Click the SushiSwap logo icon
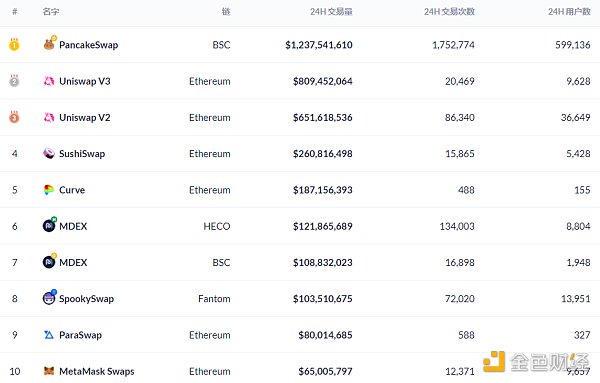This screenshot has width=600, height=383. (x=49, y=153)
